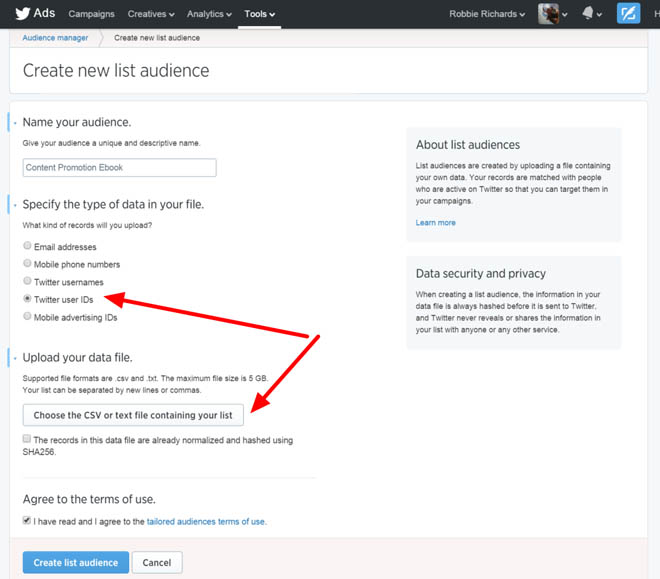Open the tailored audiences terms of use link
The height and width of the screenshot is (579, 660).
tap(206, 521)
